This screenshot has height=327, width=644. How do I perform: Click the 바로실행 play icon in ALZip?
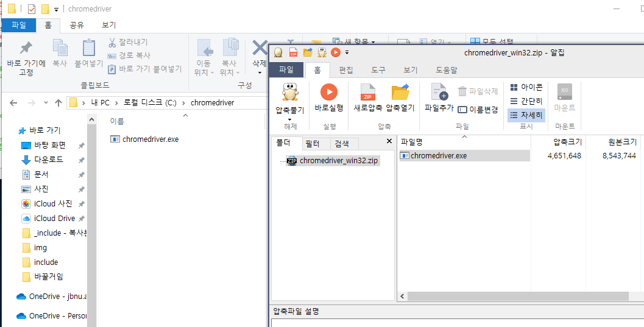point(328,92)
